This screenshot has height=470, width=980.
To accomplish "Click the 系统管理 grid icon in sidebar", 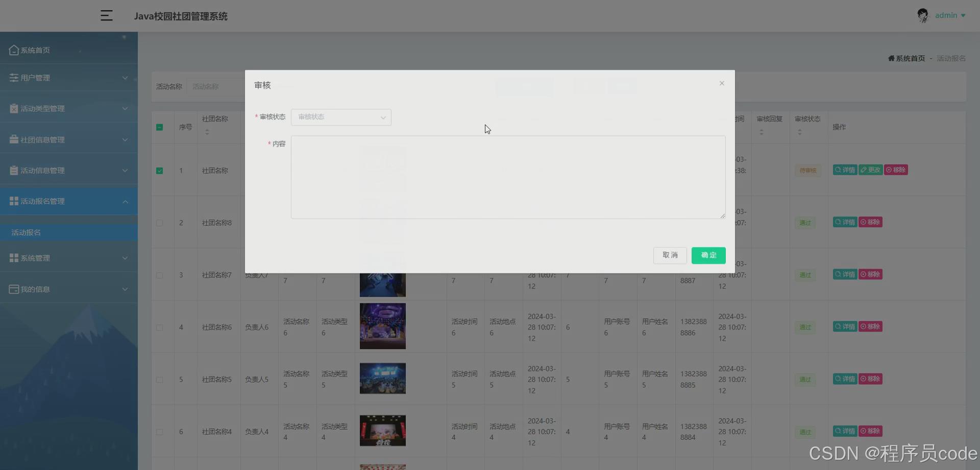I will 14,258.
